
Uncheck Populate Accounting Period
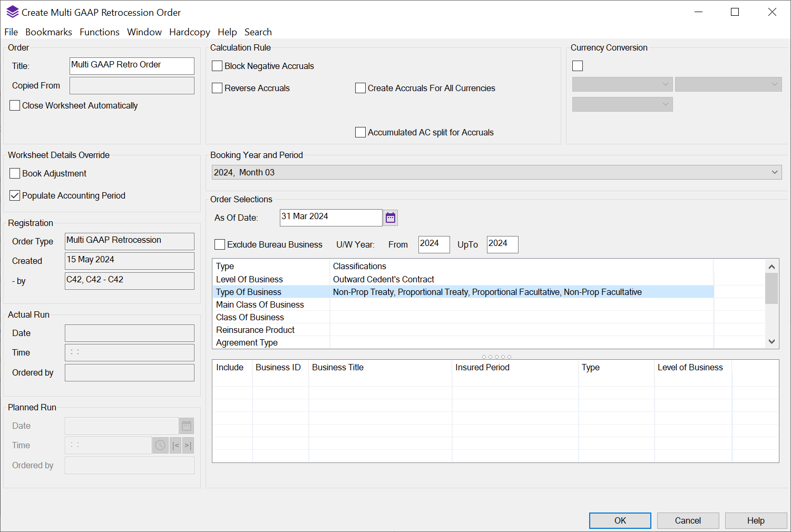pos(15,195)
